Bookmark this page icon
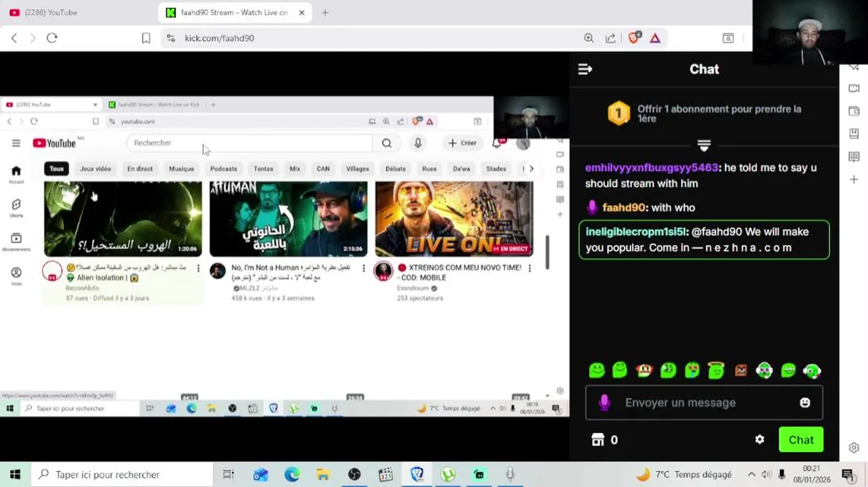The width and height of the screenshot is (868, 487). [x=146, y=38]
